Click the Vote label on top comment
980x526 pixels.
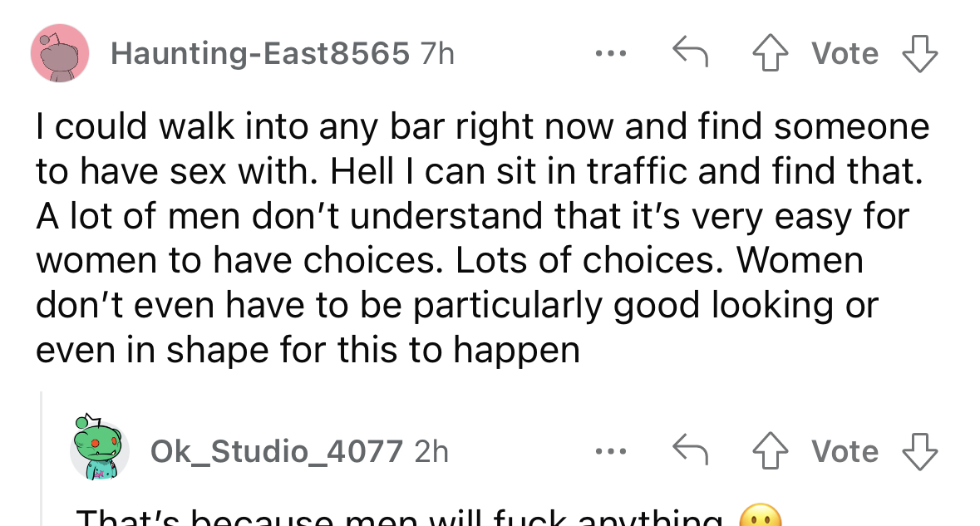tap(845, 53)
